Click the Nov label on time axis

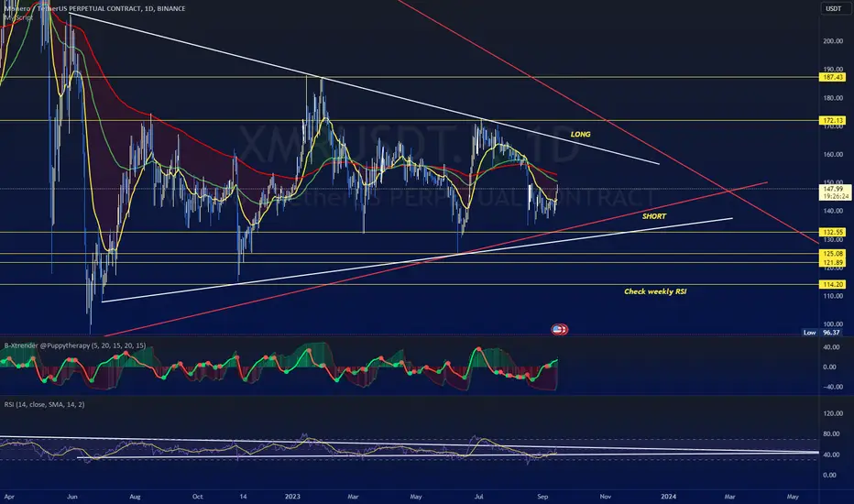[x=605, y=497]
